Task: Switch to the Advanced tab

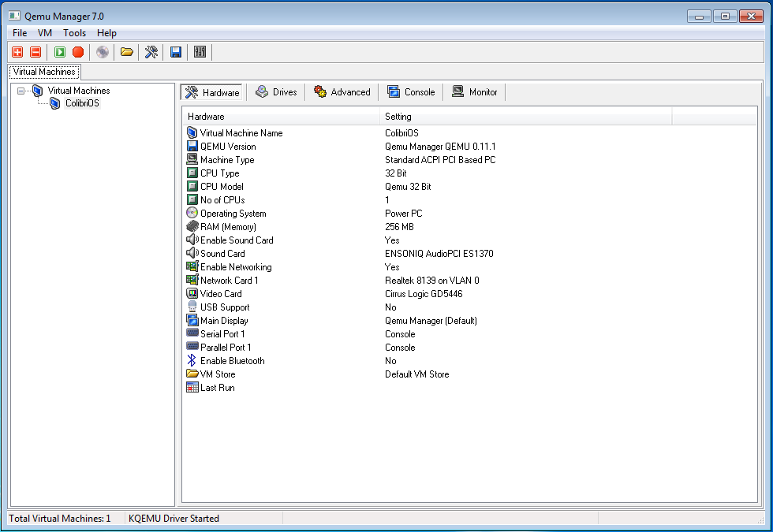Action: 342,92
